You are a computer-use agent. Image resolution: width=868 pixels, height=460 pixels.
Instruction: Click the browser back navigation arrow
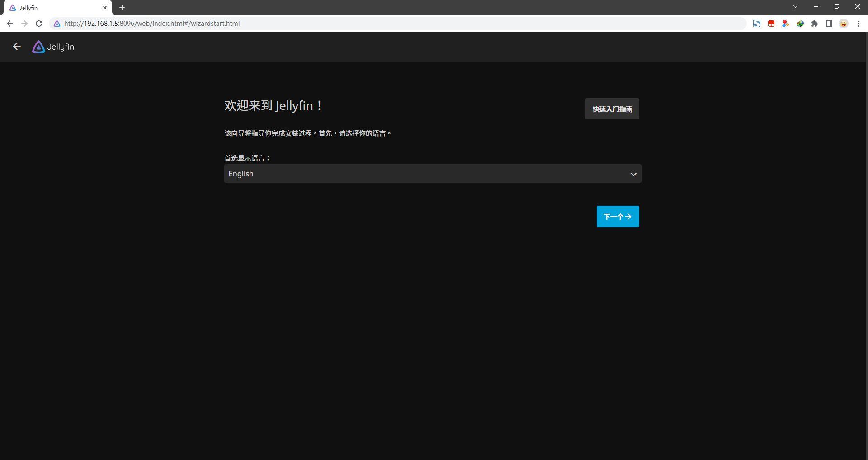click(10, 24)
